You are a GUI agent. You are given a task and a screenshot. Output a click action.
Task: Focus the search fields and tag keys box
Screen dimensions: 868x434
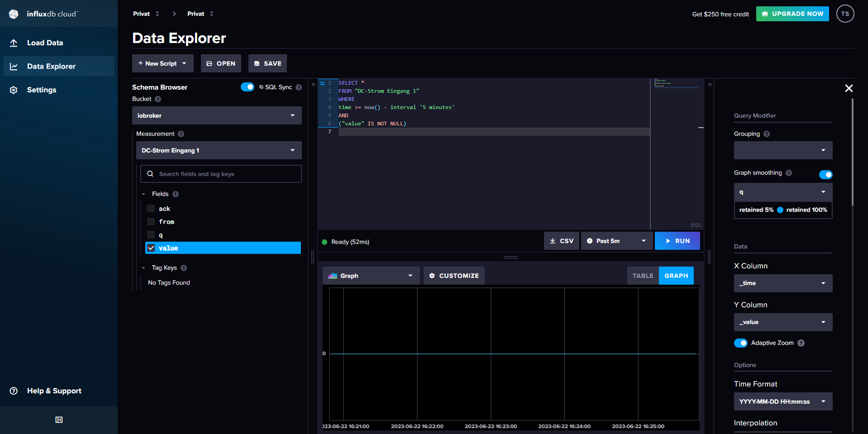221,174
